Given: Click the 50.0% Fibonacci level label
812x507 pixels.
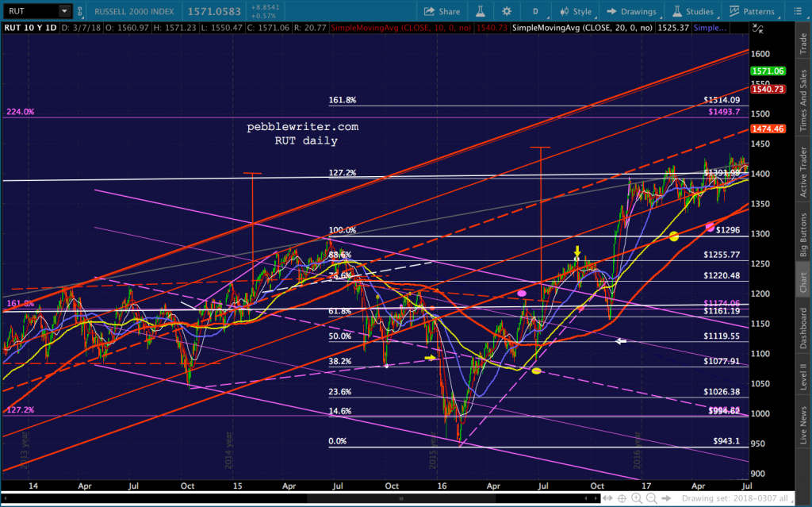Looking at the screenshot, I should (x=339, y=336).
